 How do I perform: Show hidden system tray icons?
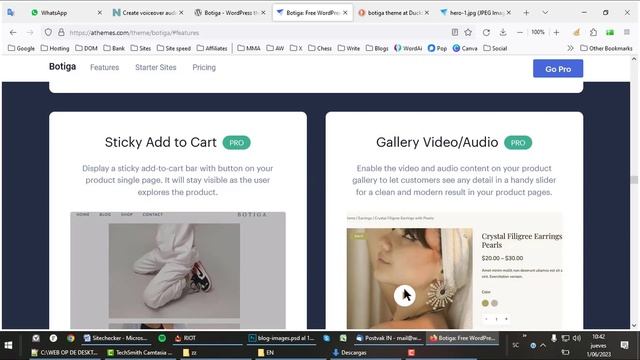[543, 345]
